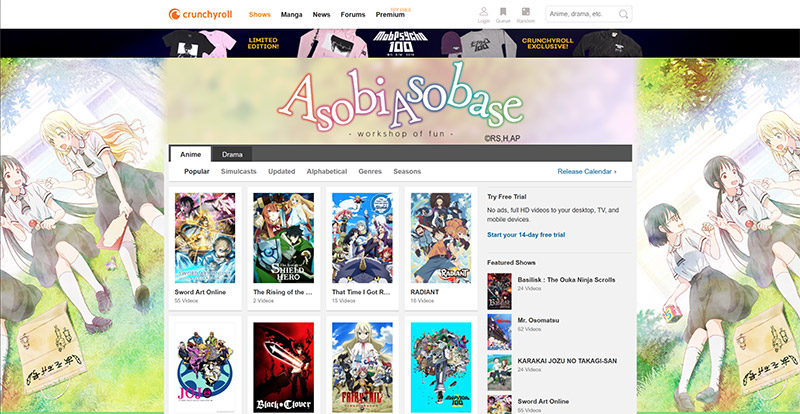Click the Karakai Jozu featured thumbnail
Screen dimensions: 800x414
point(499,372)
